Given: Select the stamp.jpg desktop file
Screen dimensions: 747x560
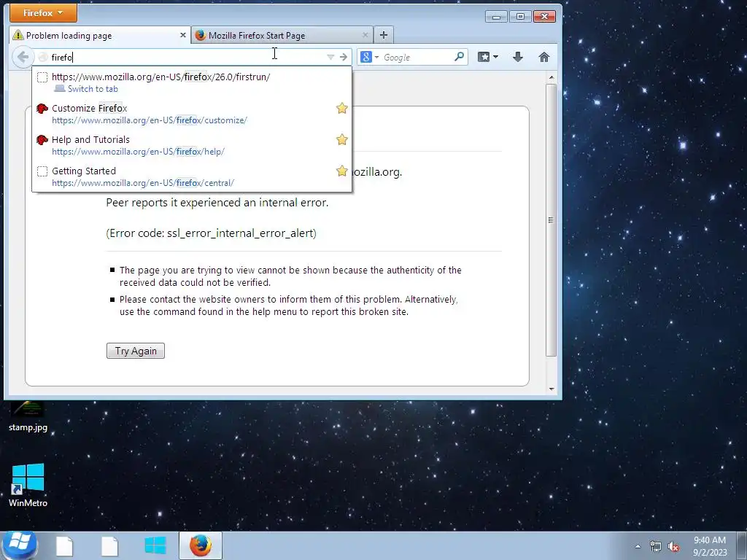Looking at the screenshot, I should (x=28, y=415).
